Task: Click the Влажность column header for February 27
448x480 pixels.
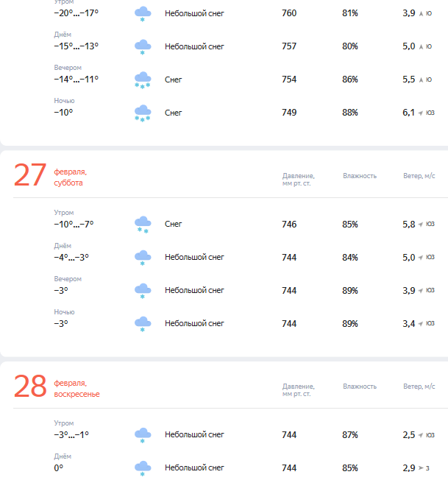Action: click(359, 176)
